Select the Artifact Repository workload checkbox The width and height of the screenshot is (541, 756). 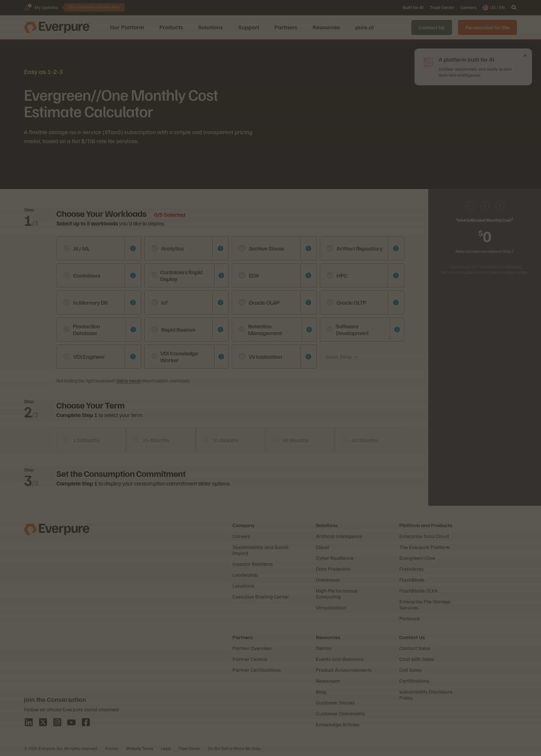pos(330,248)
